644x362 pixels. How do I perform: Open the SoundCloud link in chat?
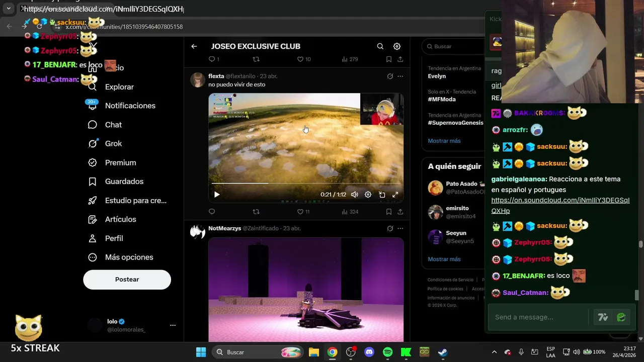pos(560,206)
